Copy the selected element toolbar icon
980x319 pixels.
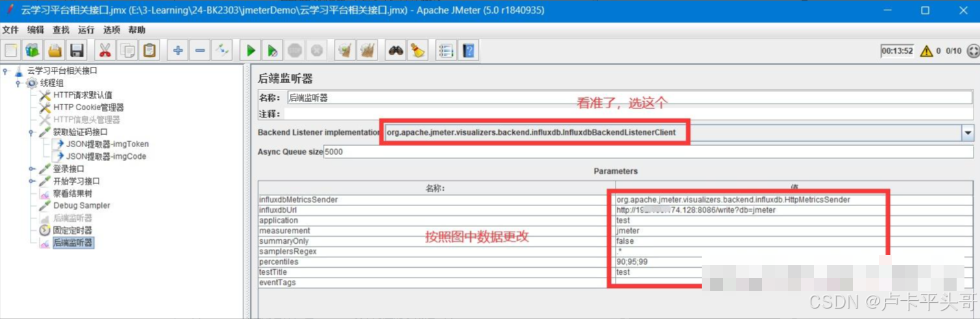click(x=128, y=50)
